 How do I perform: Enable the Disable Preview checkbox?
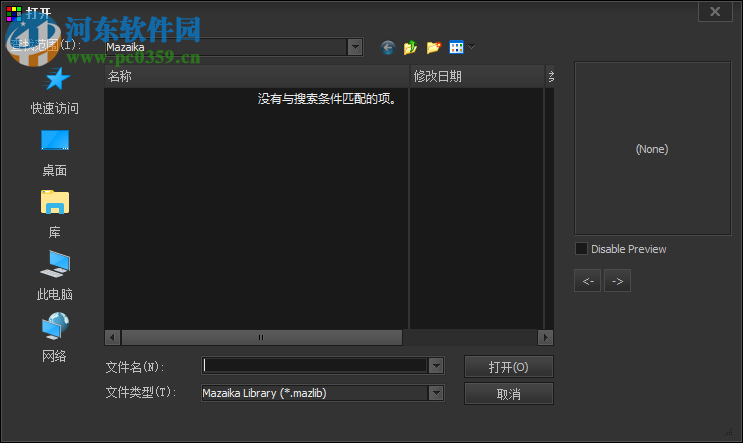(581, 249)
